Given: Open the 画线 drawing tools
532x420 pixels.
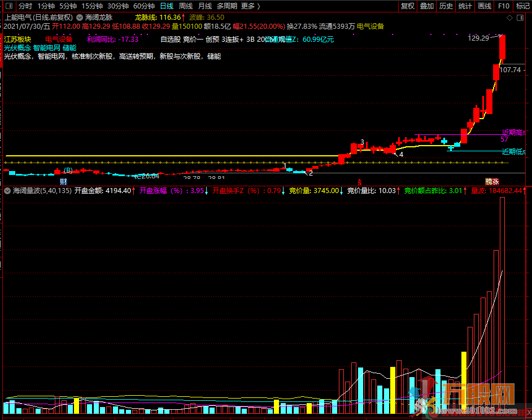Looking at the screenshot, I should [x=485, y=6].
